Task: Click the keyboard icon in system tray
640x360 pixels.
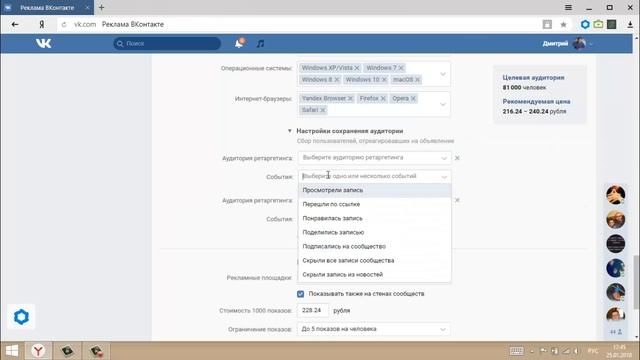Action: (x=516, y=351)
